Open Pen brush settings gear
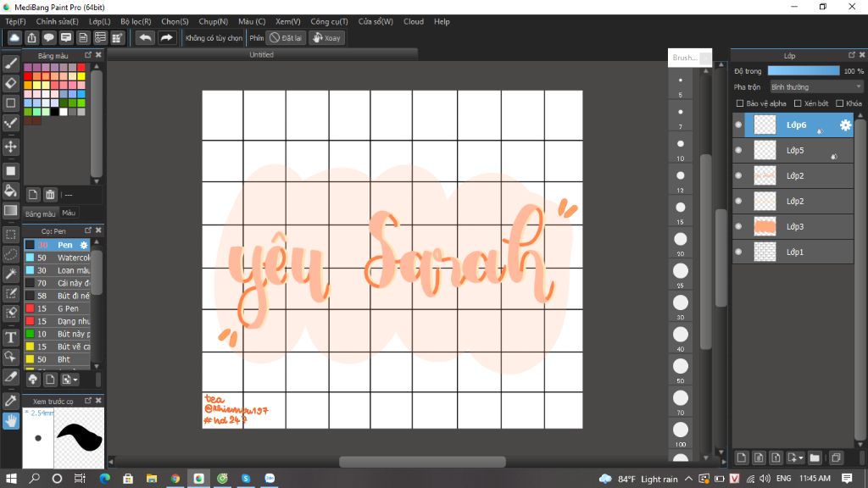 pyautogui.click(x=84, y=245)
